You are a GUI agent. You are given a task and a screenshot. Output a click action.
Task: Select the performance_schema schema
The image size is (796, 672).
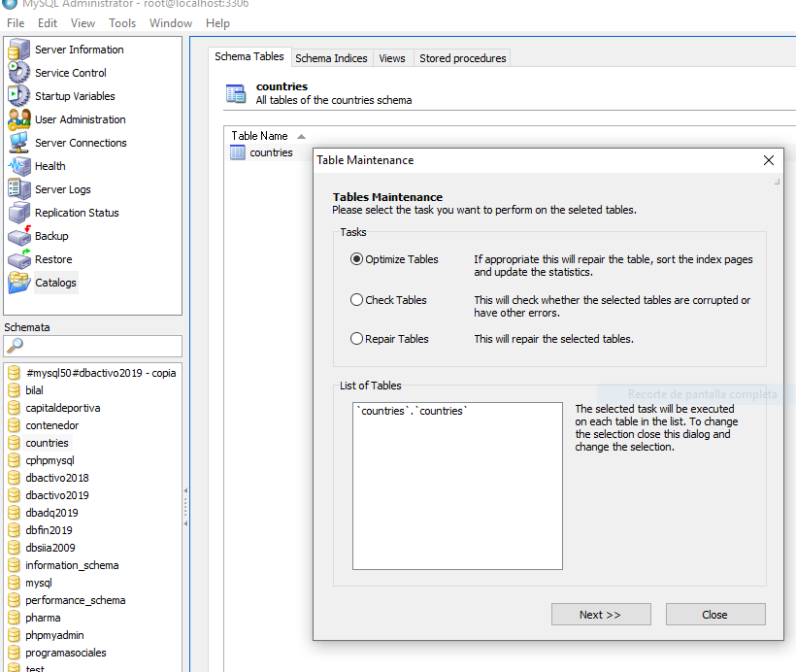(x=76, y=600)
